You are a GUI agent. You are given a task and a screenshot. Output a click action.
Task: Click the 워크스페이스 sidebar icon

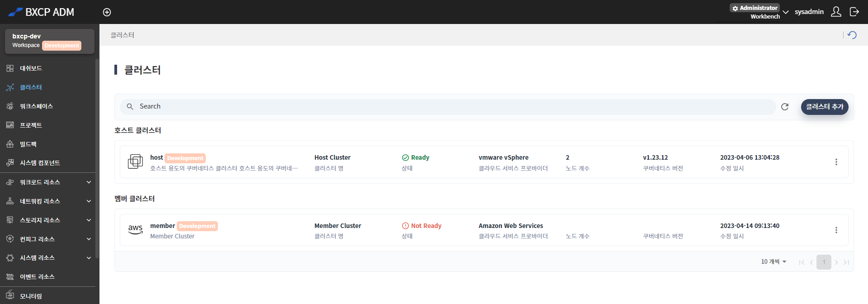(x=10, y=106)
